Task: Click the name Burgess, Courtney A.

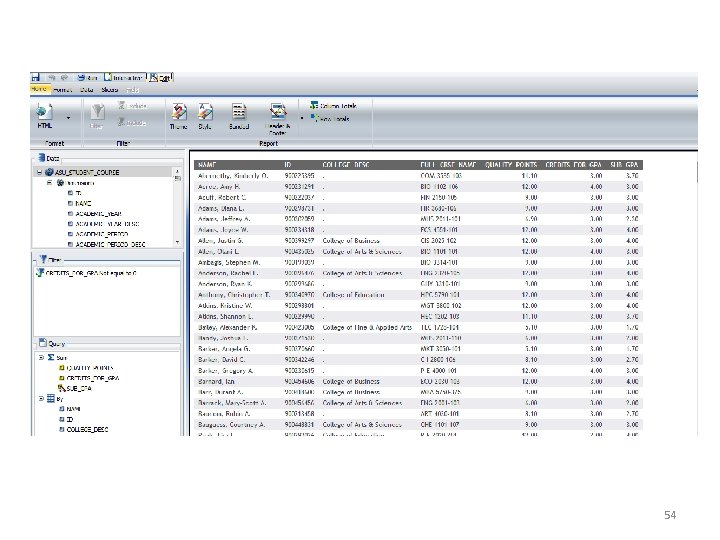Action: (x=231, y=425)
